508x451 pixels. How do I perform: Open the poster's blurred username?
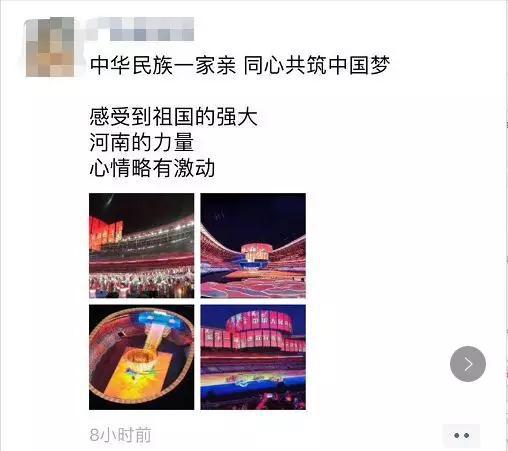coord(141,29)
